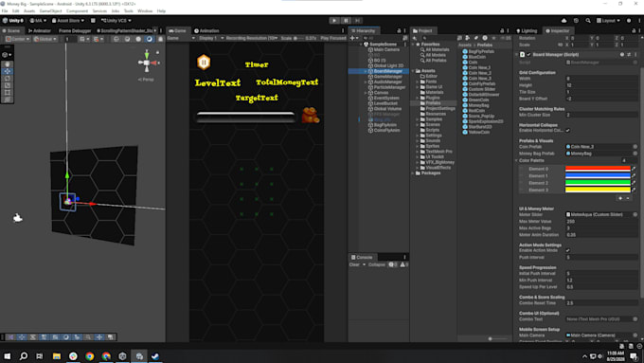The height and width of the screenshot is (363, 644).
Task: Switch to the Animation tab
Action: [x=206, y=31]
